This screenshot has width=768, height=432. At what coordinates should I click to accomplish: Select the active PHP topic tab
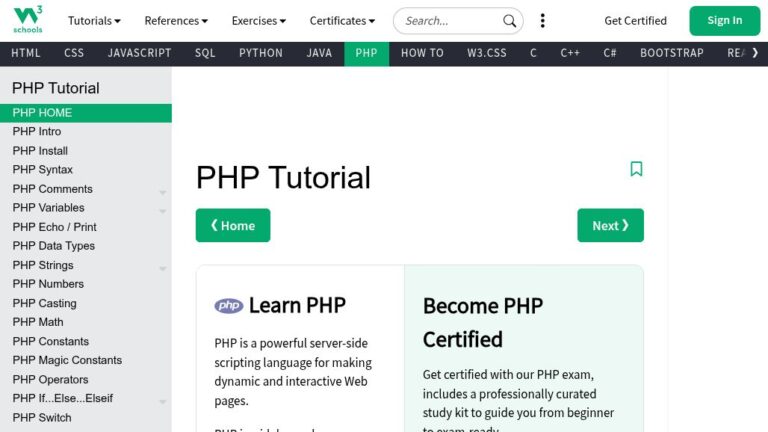point(366,53)
